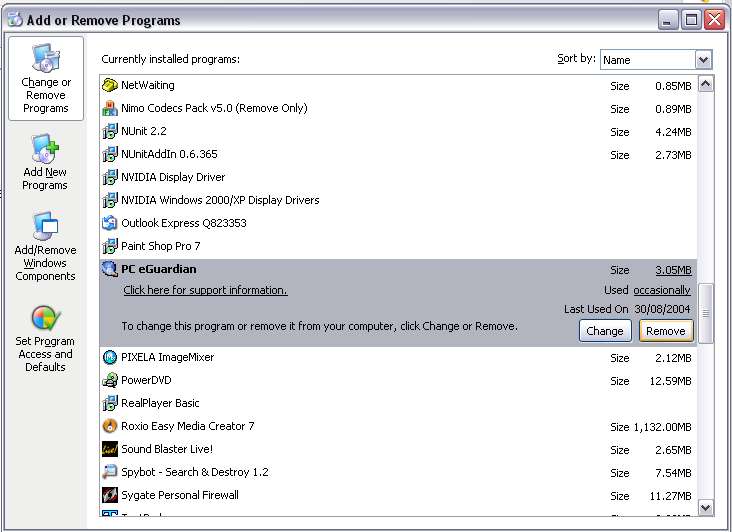This screenshot has width=732, height=532.
Task: Switch to Change or Remove Programs
Action: pos(46,79)
